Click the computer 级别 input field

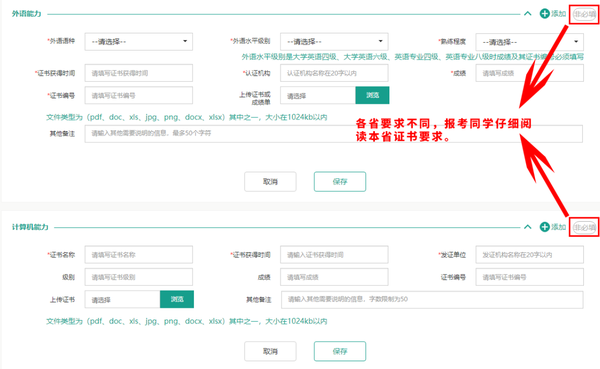click(x=139, y=277)
